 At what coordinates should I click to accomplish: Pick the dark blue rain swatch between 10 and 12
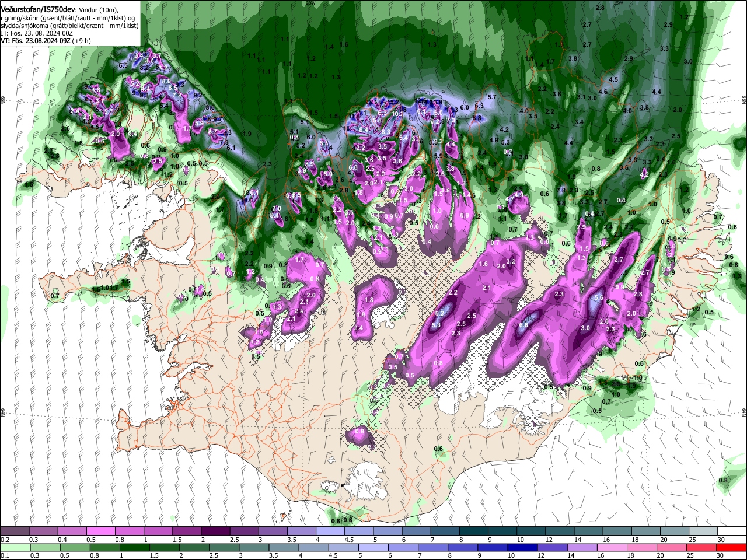(522, 548)
